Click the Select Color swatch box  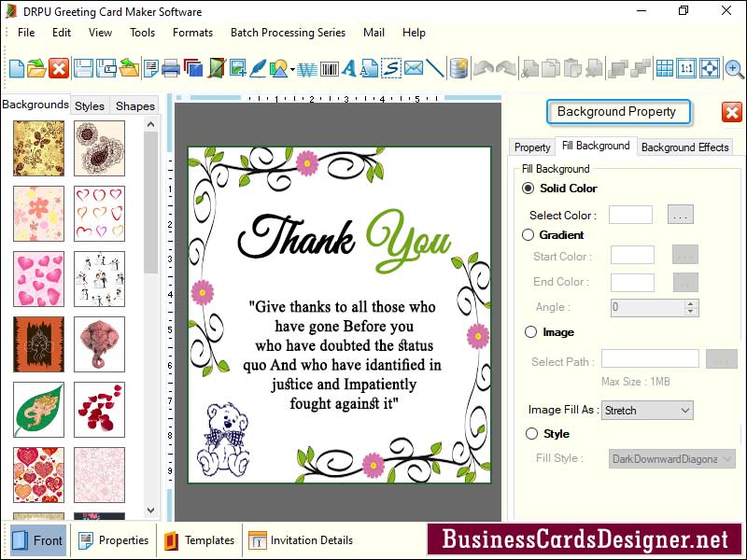click(x=630, y=216)
